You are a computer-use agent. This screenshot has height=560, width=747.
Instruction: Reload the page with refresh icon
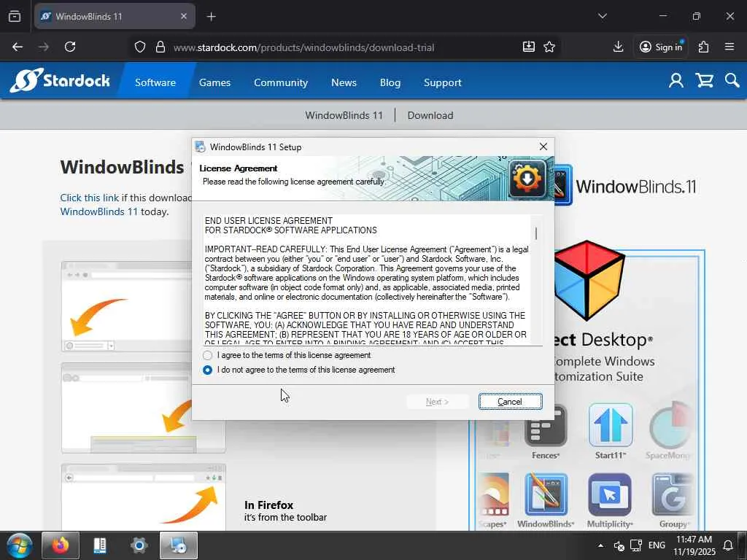point(70,47)
